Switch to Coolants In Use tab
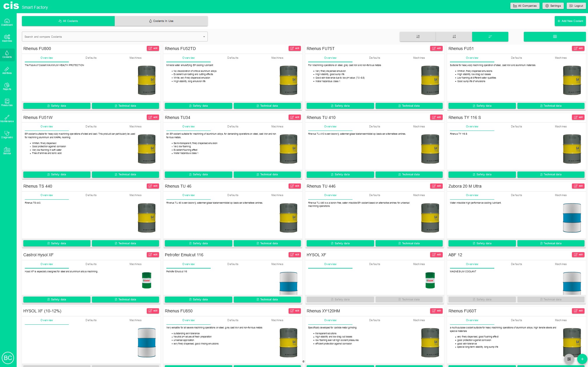The height and width of the screenshot is (367, 588). tap(161, 21)
